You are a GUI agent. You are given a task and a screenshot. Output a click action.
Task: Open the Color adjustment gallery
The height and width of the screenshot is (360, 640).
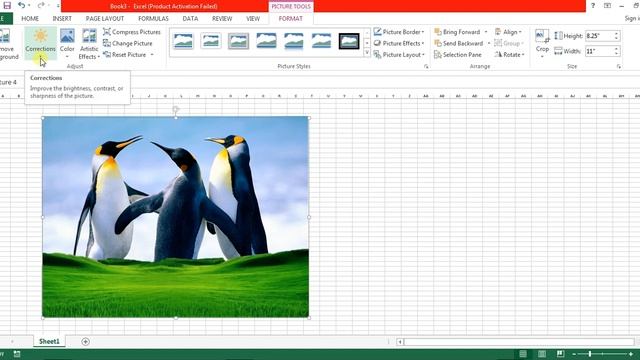tap(67, 43)
